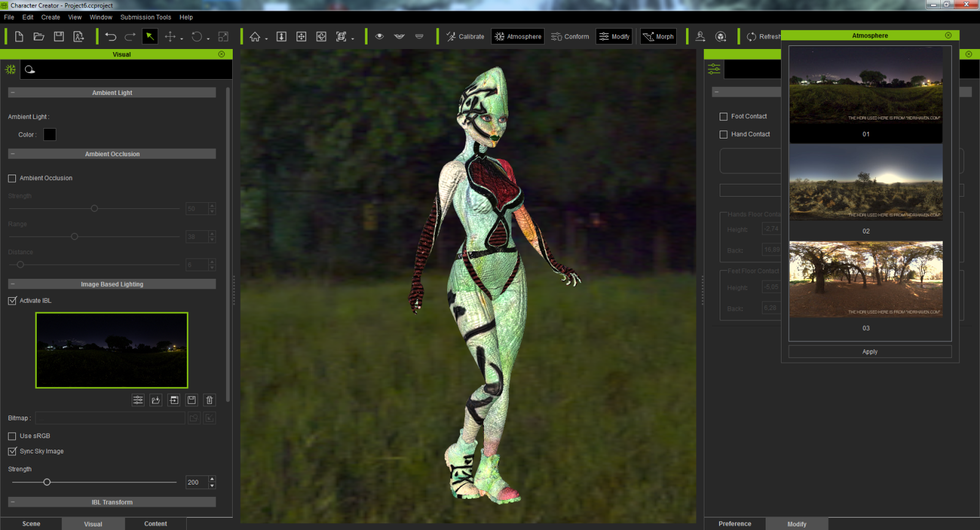Open the Create menu
Viewport: 980px width, 530px height.
click(51, 17)
